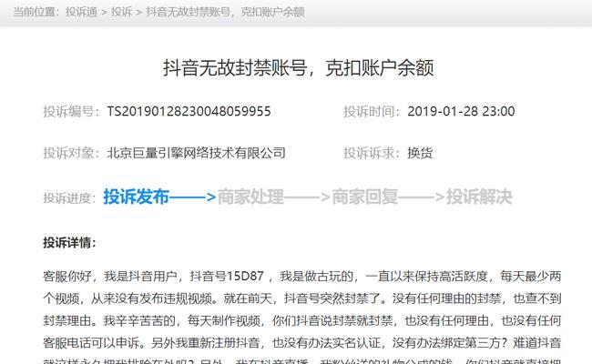Click the 投诉编号 label
Image resolution: width=592 pixels, height=364 pixels.
pyautogui.click(x=71, y=111)
